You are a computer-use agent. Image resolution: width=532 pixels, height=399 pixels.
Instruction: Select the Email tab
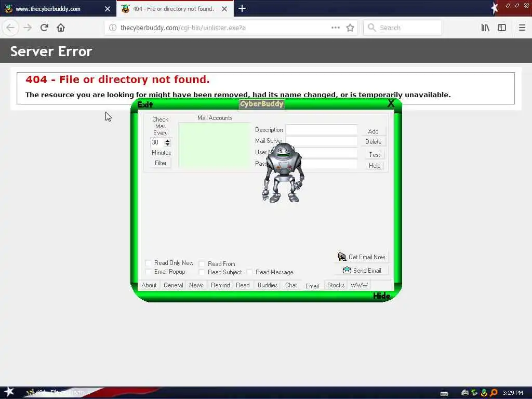[x=312, y=286]
